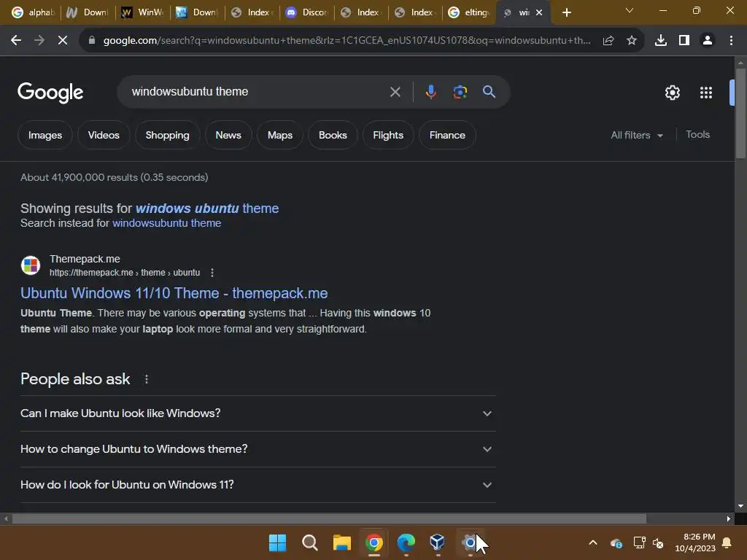Open the search Tools button
Viewport: 747px width, 560px height.
coord(697,135)
